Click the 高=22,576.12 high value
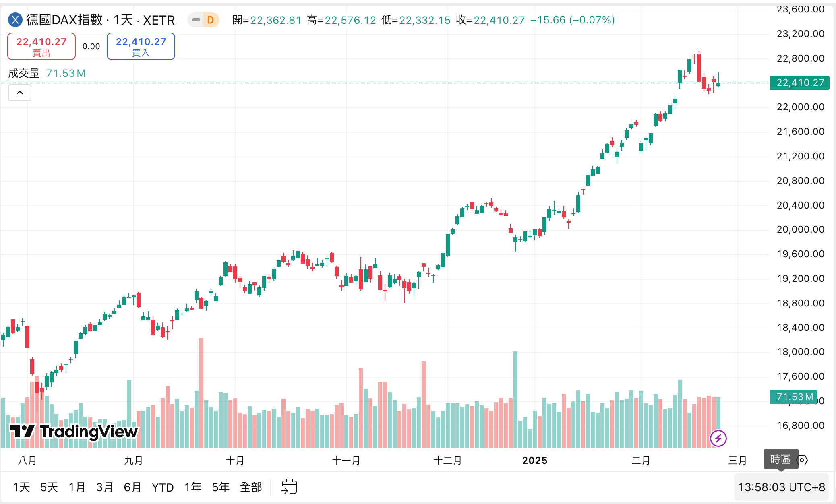 point(341,20)
